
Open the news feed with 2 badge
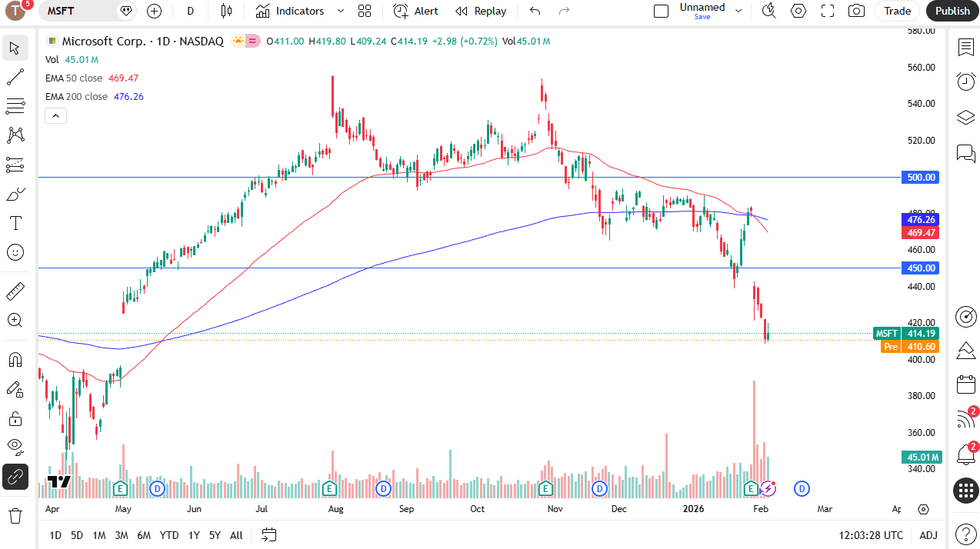point(965,419)
